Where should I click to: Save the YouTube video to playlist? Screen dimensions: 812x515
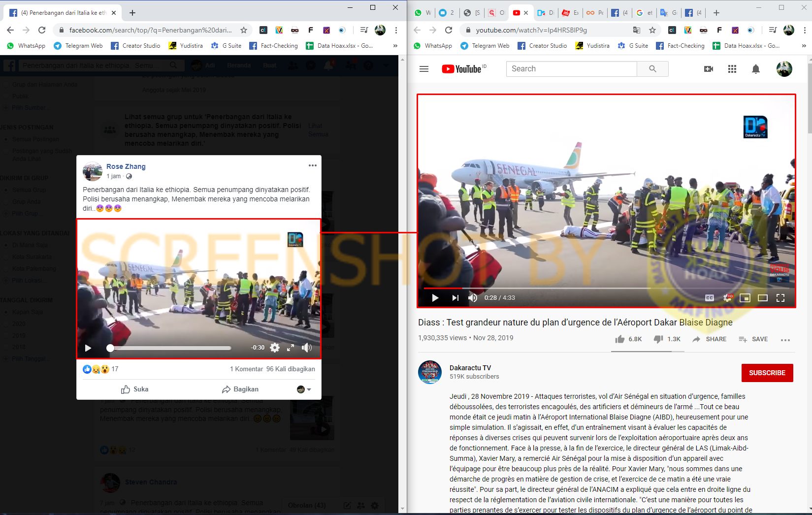(753, 339)
